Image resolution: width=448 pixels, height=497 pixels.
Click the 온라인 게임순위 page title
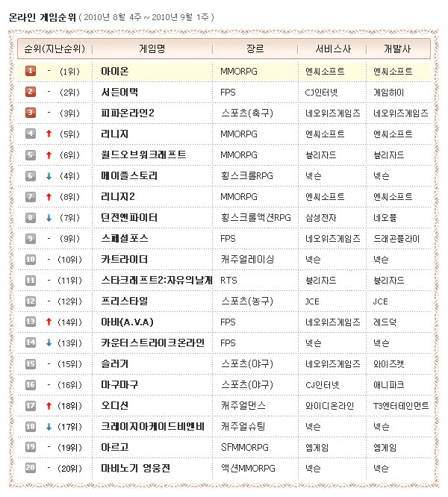click(43, 16)
